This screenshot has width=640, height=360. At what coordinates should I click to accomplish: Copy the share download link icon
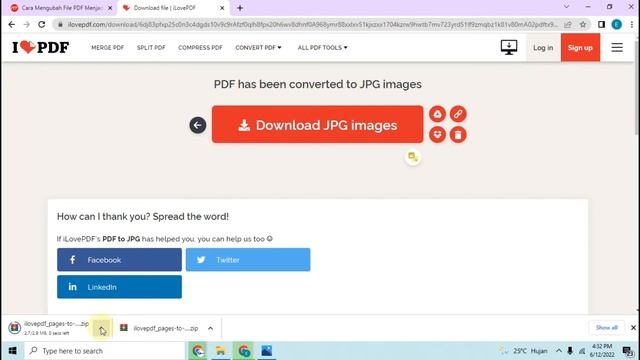458,114
